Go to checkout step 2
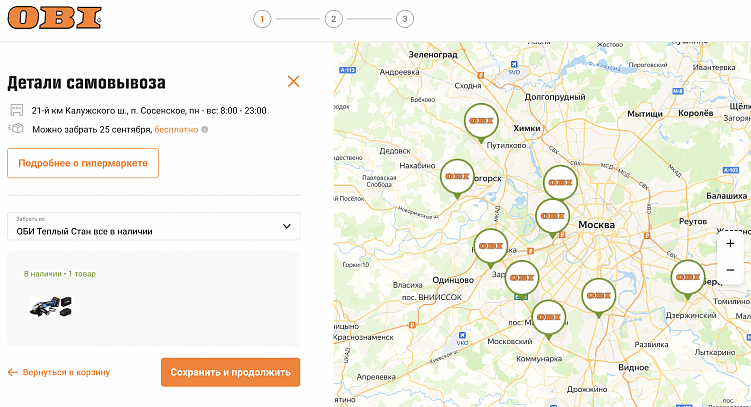This screenshot has width=751, height=407. point(333,19)
